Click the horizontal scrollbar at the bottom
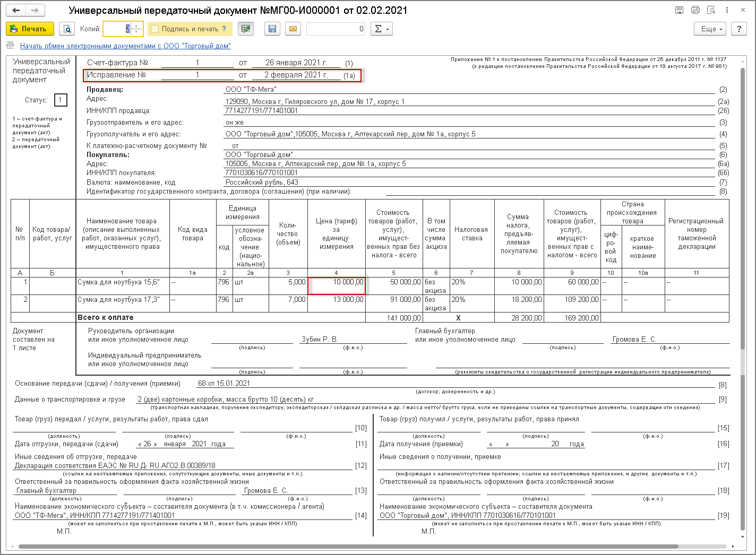Image resolution: width=756 pixels, height=555 pixels. click(348, 547)
